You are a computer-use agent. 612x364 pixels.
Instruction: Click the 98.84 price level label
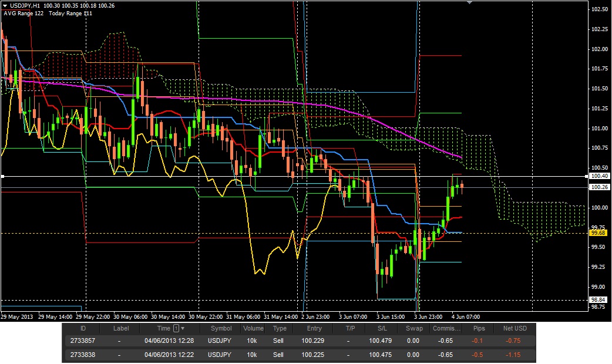point(598,299)
